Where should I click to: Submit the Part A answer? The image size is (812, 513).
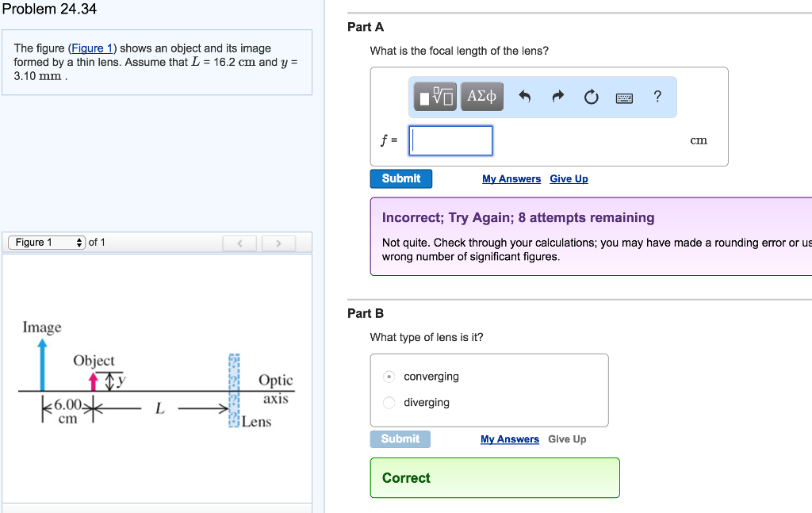tap(400, 178)
